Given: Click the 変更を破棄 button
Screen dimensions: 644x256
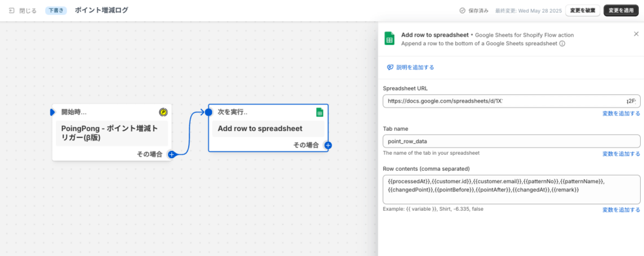Looking at the screenshot, I should pos(583,11).
